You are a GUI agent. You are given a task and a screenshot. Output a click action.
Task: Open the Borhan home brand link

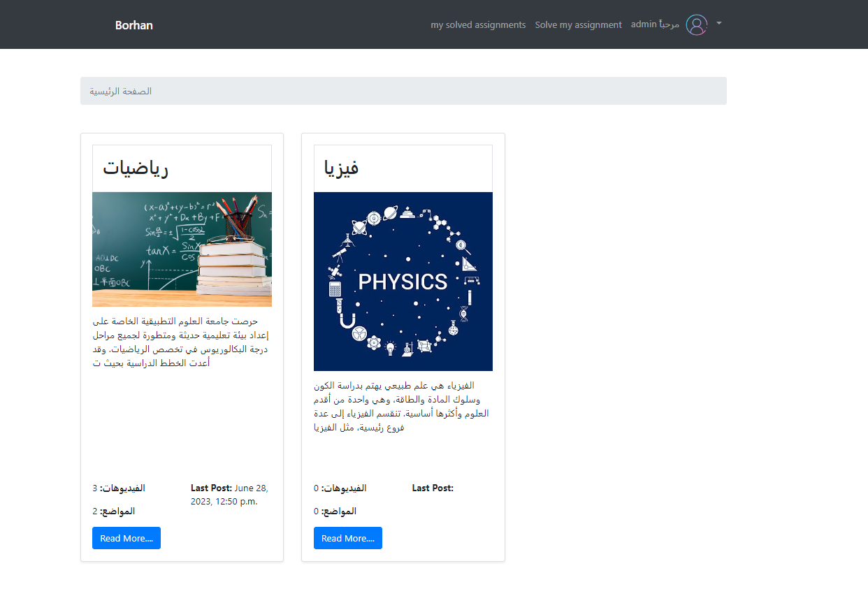133,25
